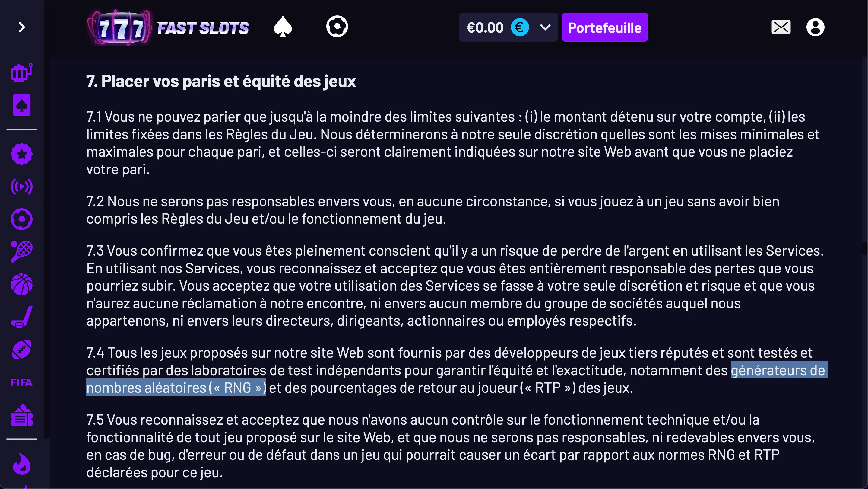868x489 pixels.
Task: Select the spade card icon in sidebar
Action: click(x=22, y=105)
